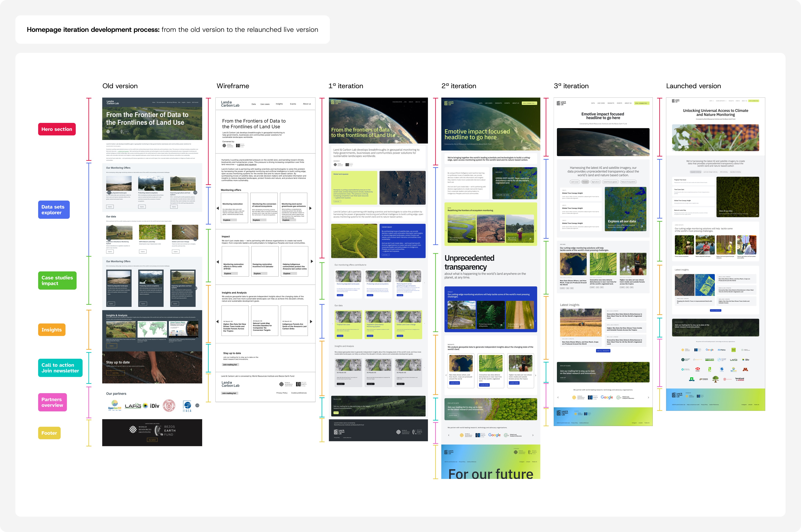
Task: Toggle the Forests filter chip in the 3rd iteration
Action: 585,182
